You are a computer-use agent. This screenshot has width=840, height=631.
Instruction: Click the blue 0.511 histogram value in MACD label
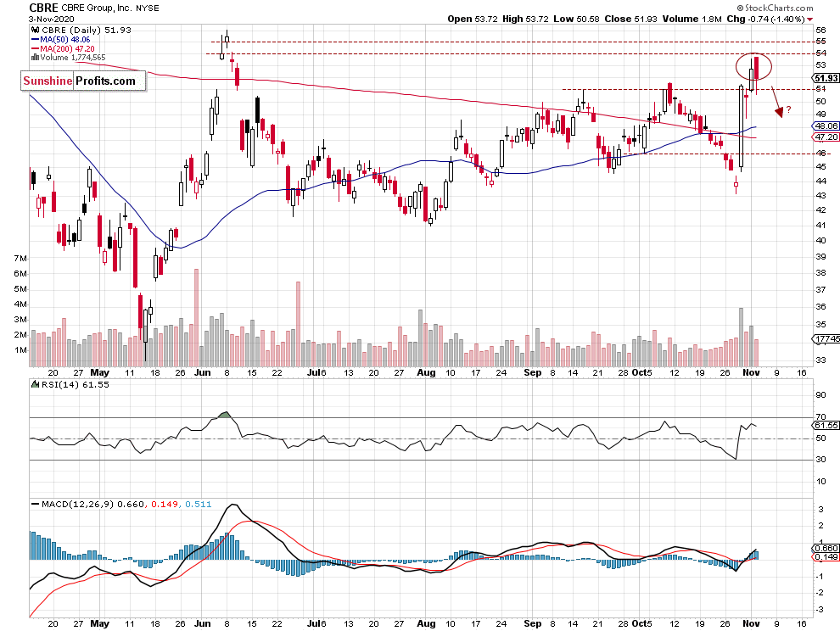tap(199, 504)
